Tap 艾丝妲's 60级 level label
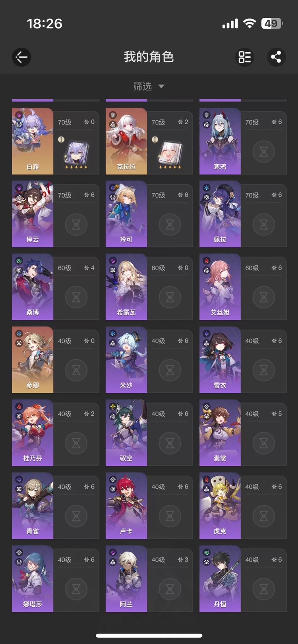The width and height of the screenshot is (298, 644). (x=252, y=268)
